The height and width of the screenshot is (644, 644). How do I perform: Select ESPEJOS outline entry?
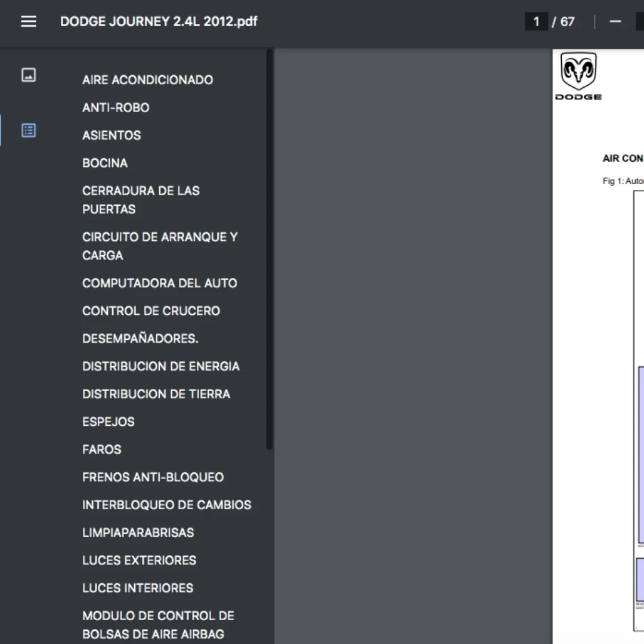click(109, 422)
